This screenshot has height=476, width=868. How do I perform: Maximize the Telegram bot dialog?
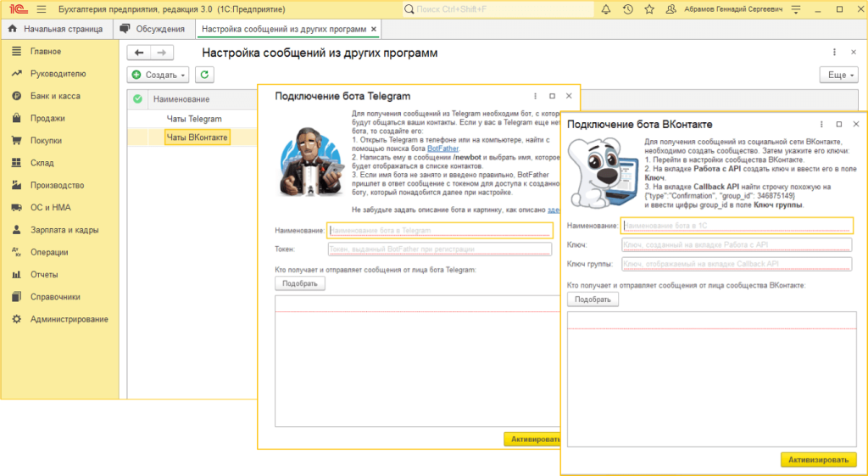[552, 96]
